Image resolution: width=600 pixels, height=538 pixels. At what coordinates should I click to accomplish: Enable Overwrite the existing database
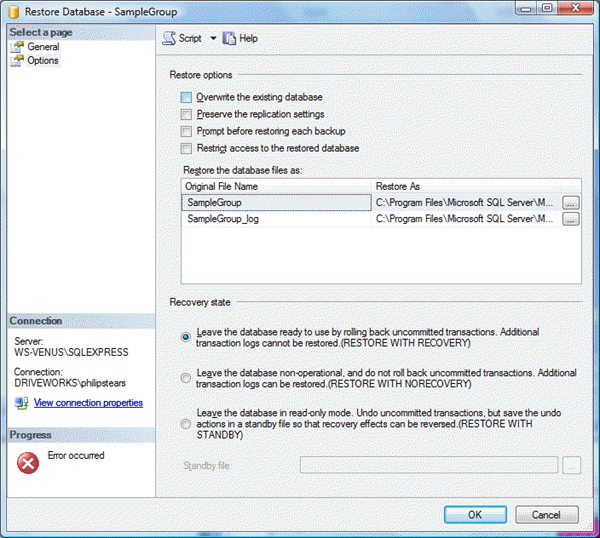click(186, 98)
